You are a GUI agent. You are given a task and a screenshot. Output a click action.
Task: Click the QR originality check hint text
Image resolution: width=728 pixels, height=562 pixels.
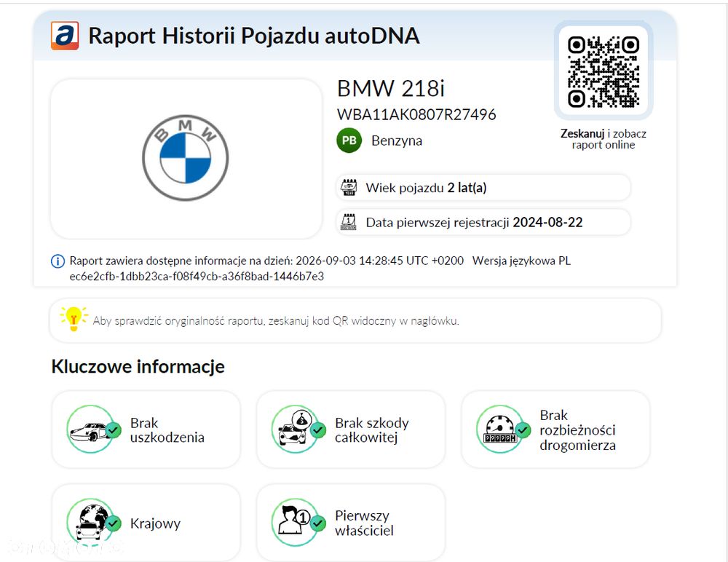tap(276, 321)
